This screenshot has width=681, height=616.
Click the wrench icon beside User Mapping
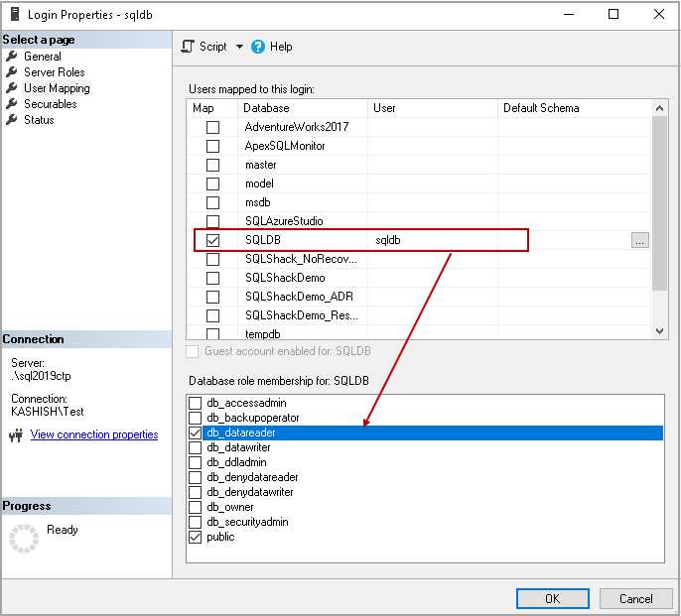(x=12, y=87)
